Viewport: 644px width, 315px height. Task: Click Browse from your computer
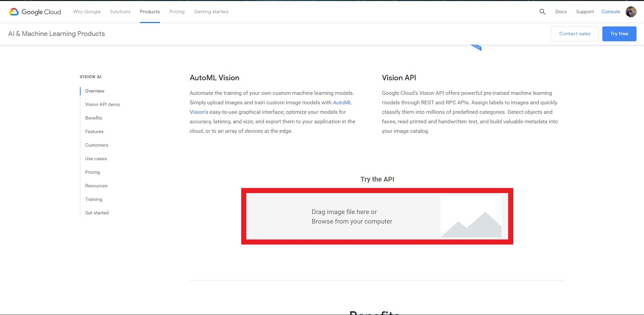(352, 222)
